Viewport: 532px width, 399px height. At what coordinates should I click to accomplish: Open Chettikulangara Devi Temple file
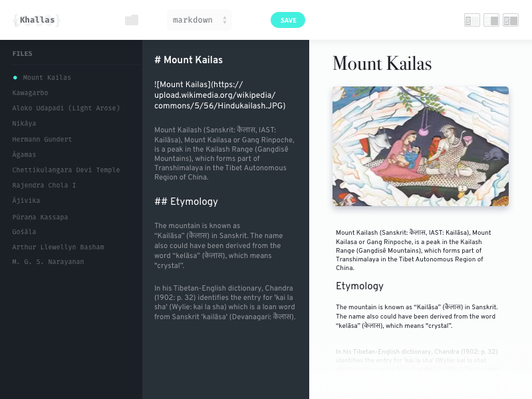coord(66,170)
